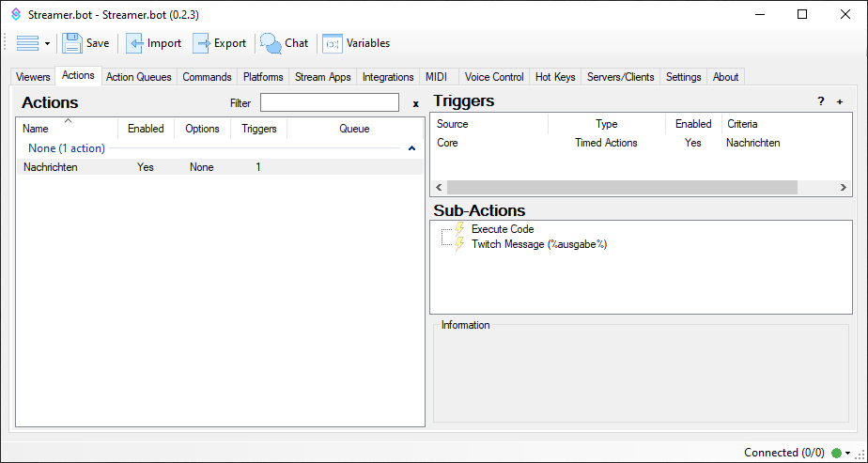Open the Chat bubbles icon
Viewport: 868px width, 463px height.
[271, 43]
